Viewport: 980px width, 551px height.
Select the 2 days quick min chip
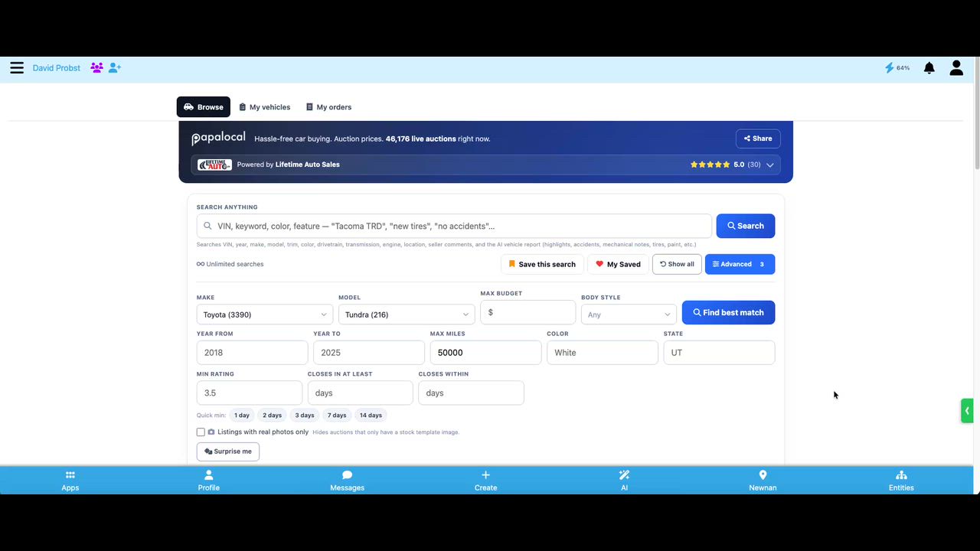coord(273,416)
